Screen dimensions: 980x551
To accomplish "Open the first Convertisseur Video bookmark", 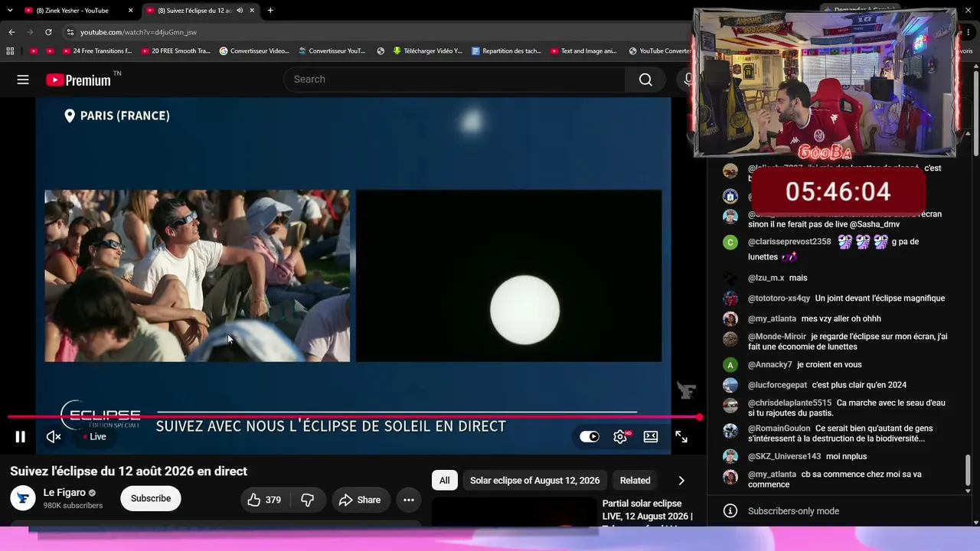I will click(254, 51).
